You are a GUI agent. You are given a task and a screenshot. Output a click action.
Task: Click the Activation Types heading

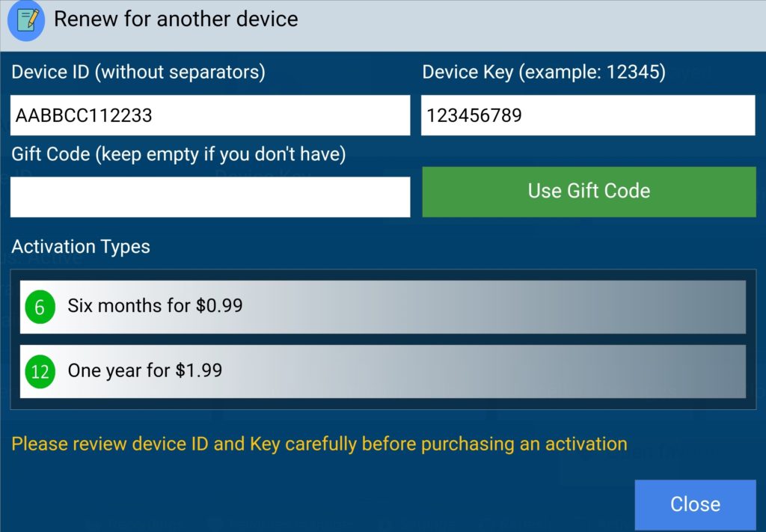click(x=81, y=247)
